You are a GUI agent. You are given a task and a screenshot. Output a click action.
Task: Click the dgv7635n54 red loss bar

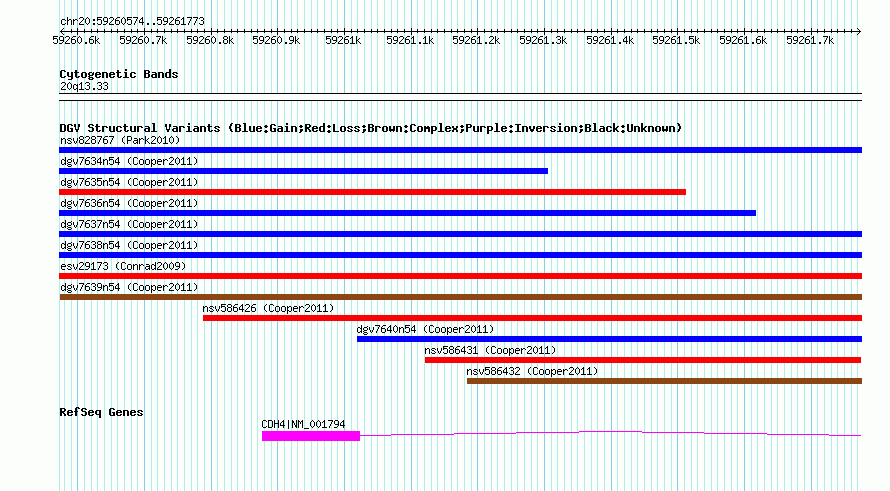[372, 192]
